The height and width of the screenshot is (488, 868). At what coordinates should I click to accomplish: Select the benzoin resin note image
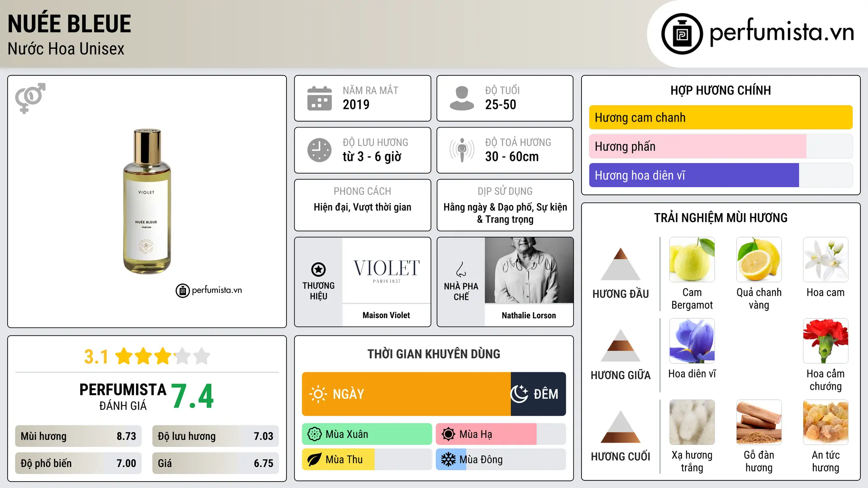click(826, 422)
